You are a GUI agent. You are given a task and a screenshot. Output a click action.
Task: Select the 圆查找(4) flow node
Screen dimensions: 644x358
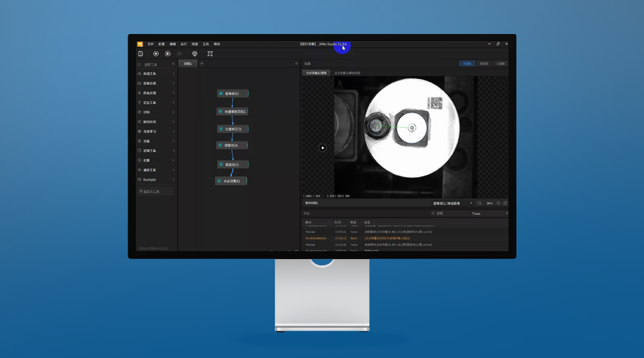[x=232, y=145]
